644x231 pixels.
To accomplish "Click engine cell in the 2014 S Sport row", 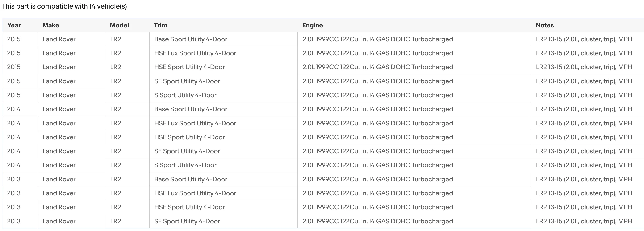I will (x=414, y=165).
